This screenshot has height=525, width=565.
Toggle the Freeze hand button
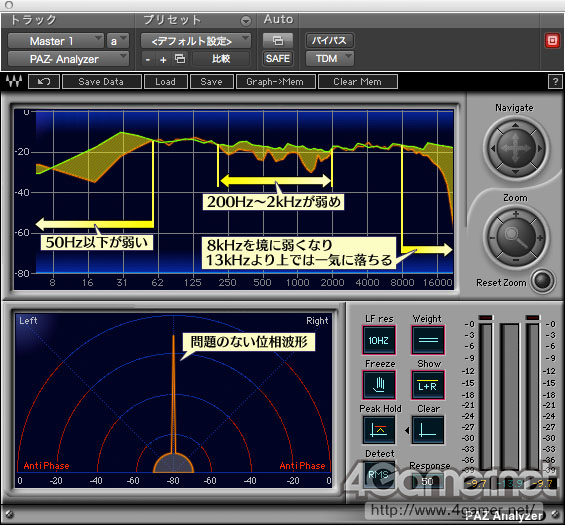(379, 385)
